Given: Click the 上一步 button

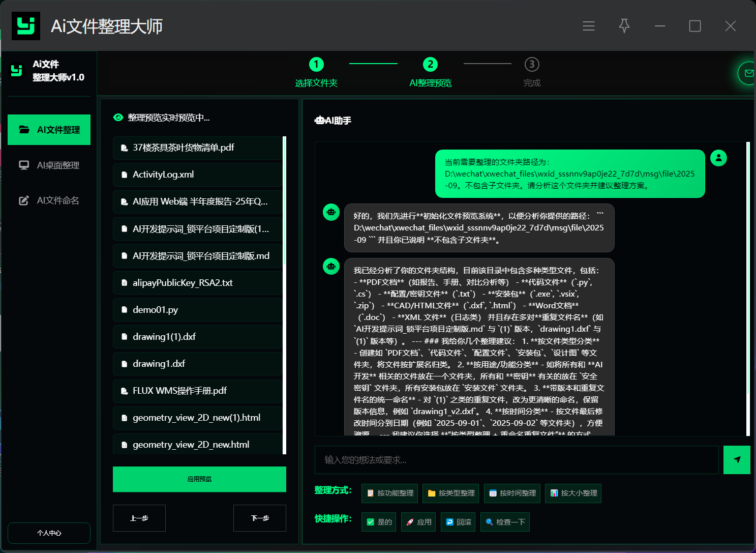Looking at the screenshot, I should pyautogui.click(x=139, y=518).
